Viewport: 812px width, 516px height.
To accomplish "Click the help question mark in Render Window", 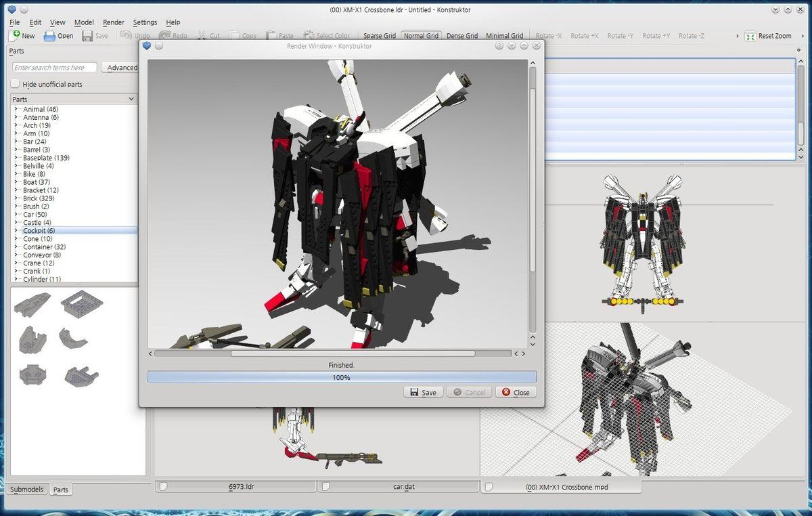I will coord(499,46).
